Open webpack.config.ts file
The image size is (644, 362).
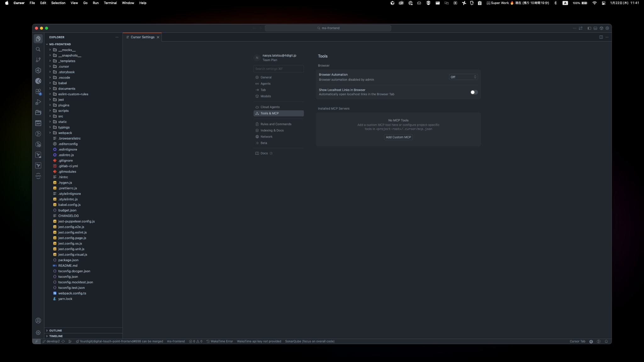(83, 293)
